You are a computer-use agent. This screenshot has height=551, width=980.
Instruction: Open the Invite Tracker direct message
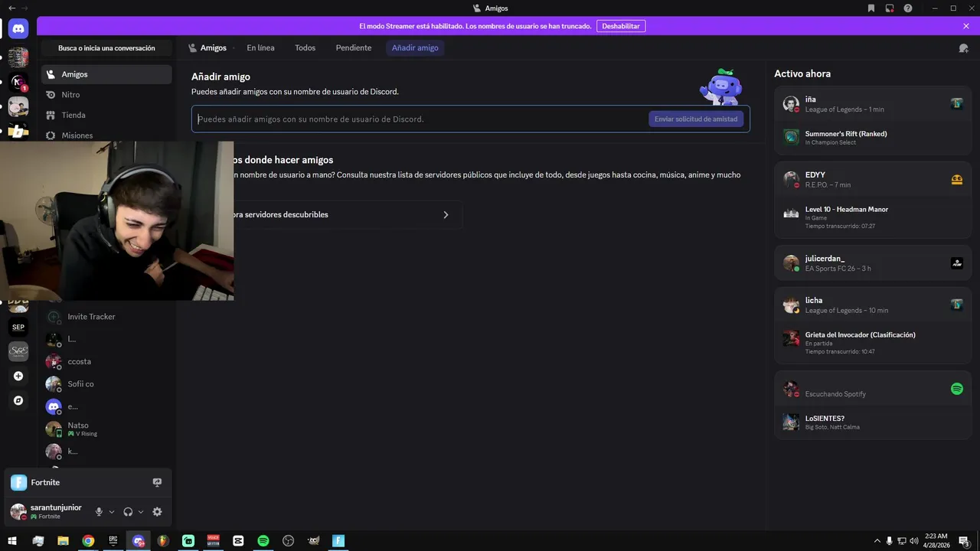(106, 317)
